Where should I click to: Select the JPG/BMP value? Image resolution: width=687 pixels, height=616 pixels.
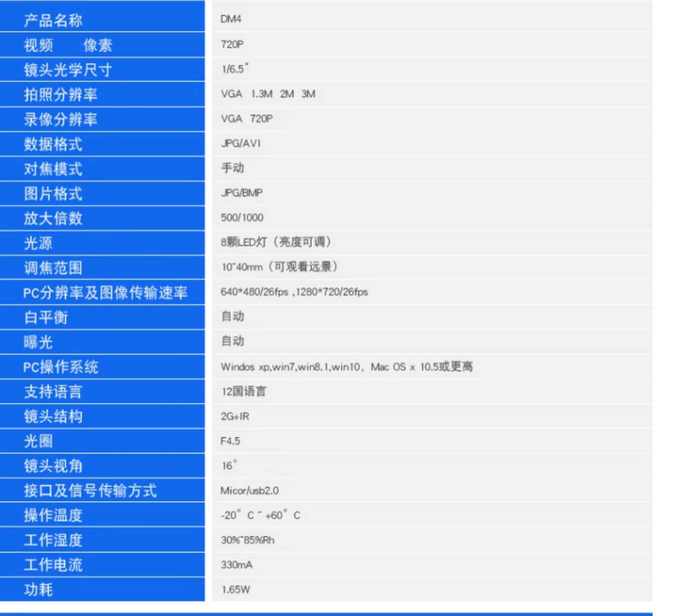(241, 193)
